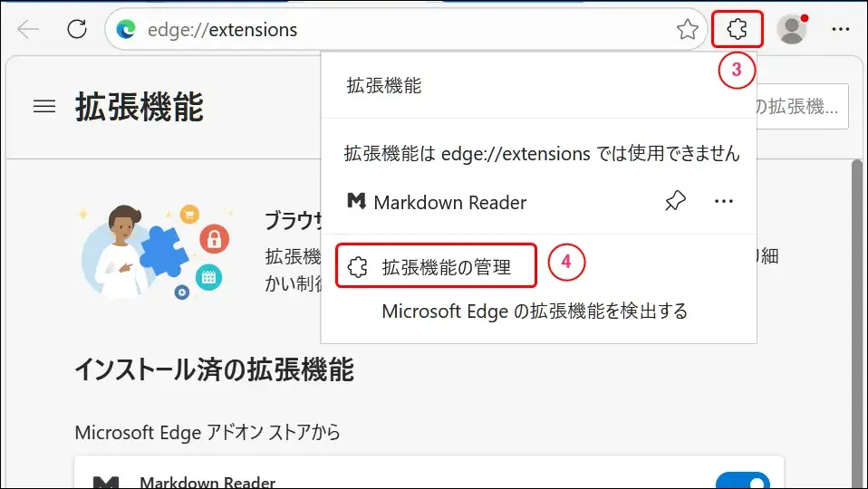Add page to favorites with star icon

tap(688, 30)
